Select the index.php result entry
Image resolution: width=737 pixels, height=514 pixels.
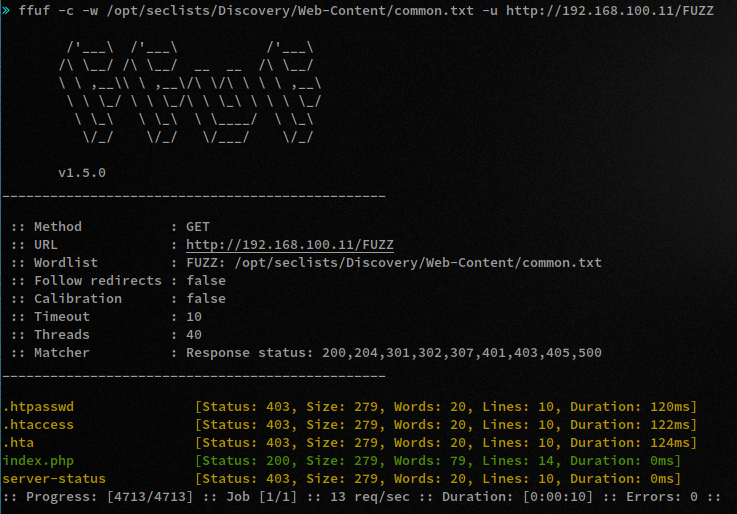38,461
